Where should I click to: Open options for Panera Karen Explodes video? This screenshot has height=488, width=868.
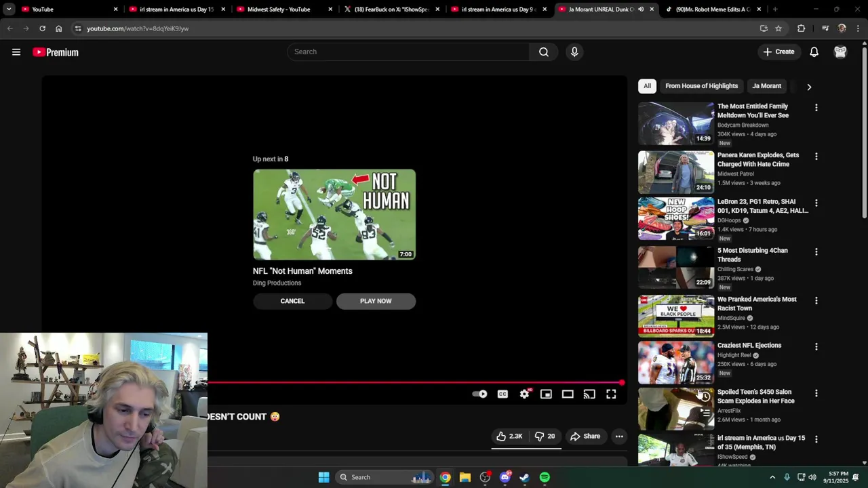point(816,157)
